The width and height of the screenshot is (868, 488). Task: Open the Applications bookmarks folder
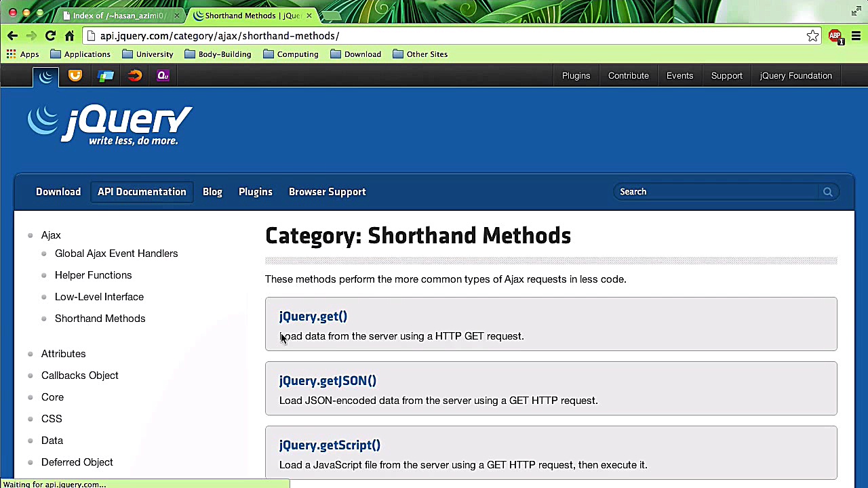click(x=81, y=54)
